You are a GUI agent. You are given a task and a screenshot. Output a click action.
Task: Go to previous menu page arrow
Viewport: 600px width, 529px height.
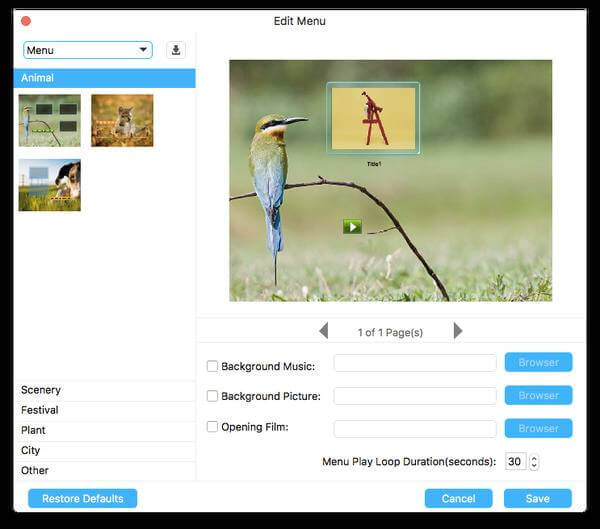[x=324, y=331]
